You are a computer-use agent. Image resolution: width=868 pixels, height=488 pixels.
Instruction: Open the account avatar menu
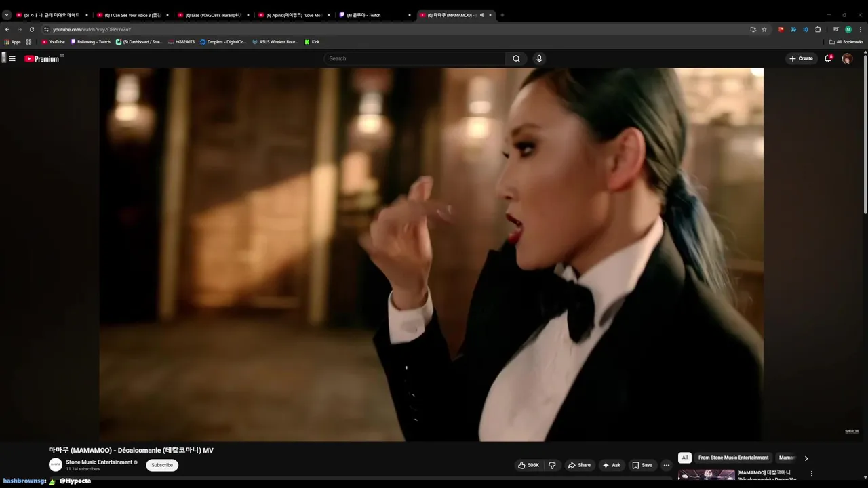pos(847,58)
